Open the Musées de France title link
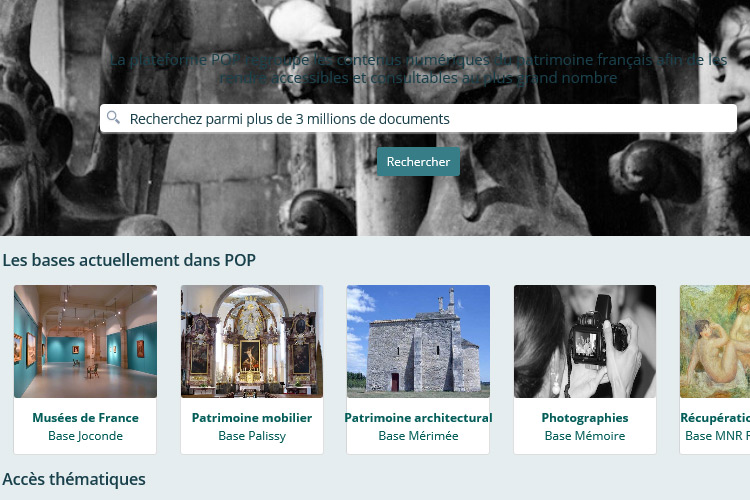This screenshot has height=500, width=750. click(85, 418)
